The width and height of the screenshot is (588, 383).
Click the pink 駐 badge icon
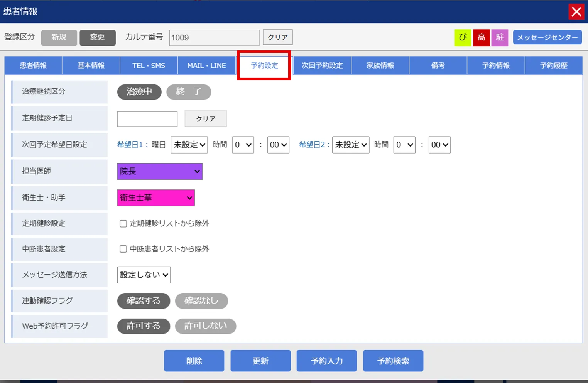click(x=500, y=37)
